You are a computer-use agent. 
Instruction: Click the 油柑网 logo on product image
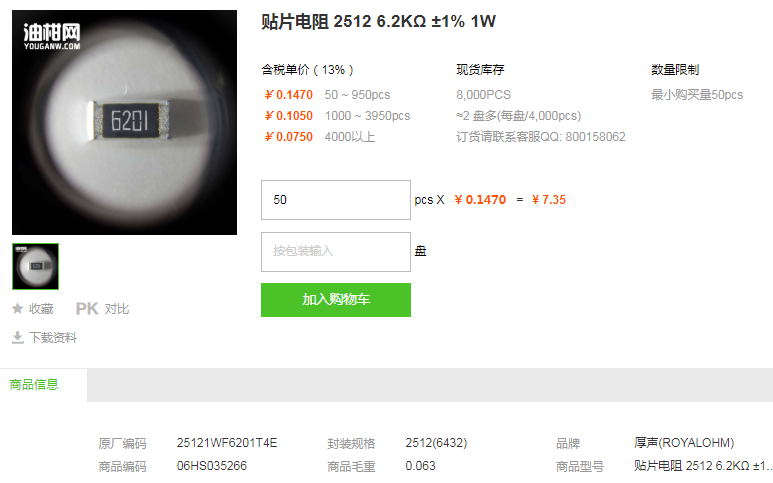(x=52, y=36)
